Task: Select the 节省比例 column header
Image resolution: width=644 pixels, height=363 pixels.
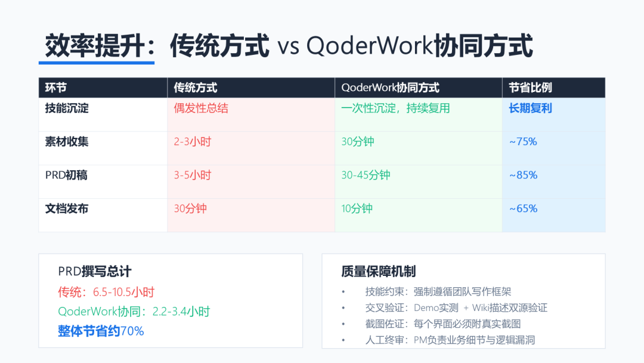Action: pyautogui.click(x=553, y=88)
